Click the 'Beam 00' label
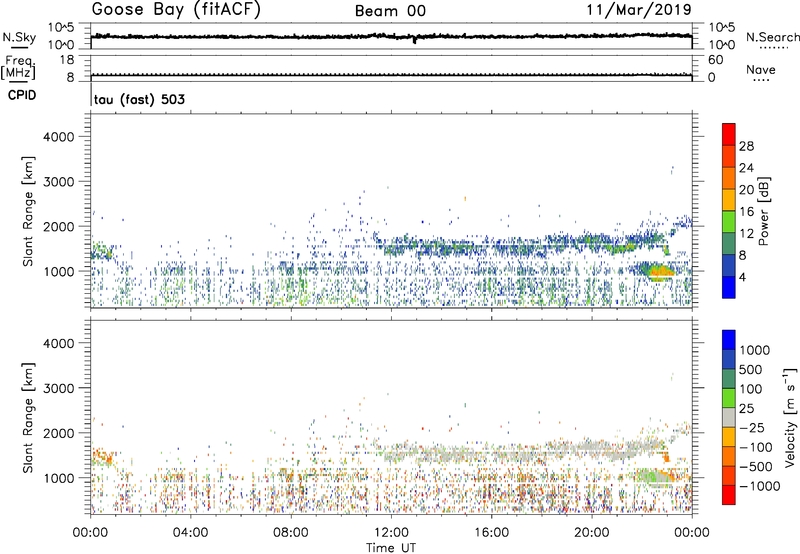Viewport: 800px width, 554px height. [390, 11]
